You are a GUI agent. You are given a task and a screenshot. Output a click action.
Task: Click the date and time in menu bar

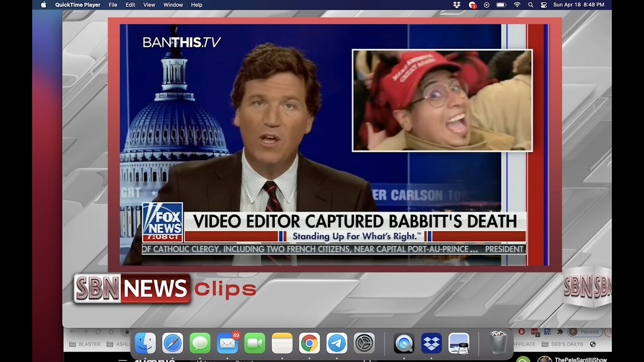tap(579, 5)
